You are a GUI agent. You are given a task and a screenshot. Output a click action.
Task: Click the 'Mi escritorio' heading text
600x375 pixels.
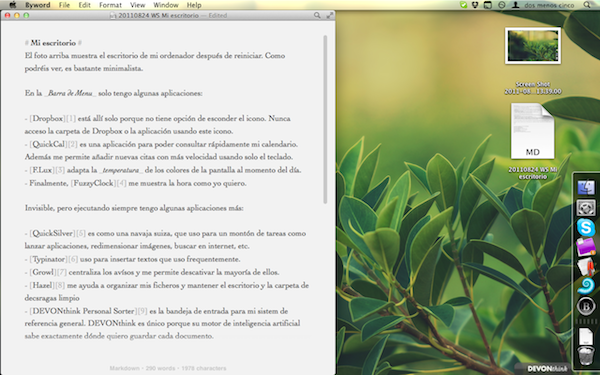53,43
